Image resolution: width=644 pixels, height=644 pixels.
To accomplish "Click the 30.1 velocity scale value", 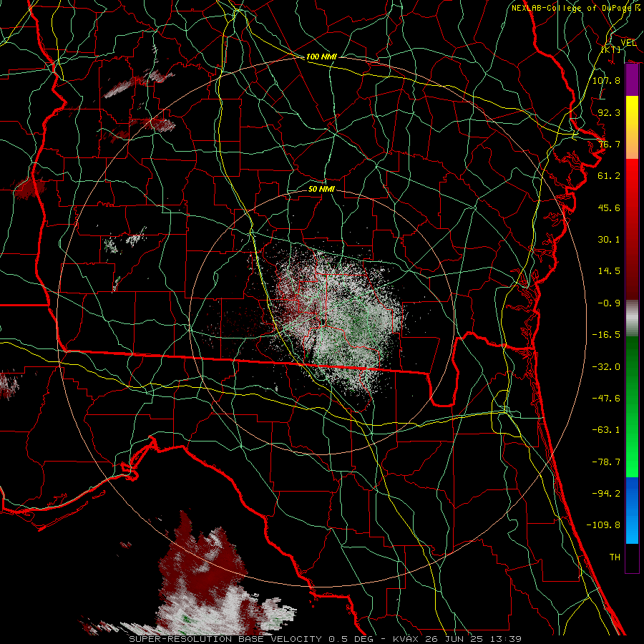I will pos(609,240).
